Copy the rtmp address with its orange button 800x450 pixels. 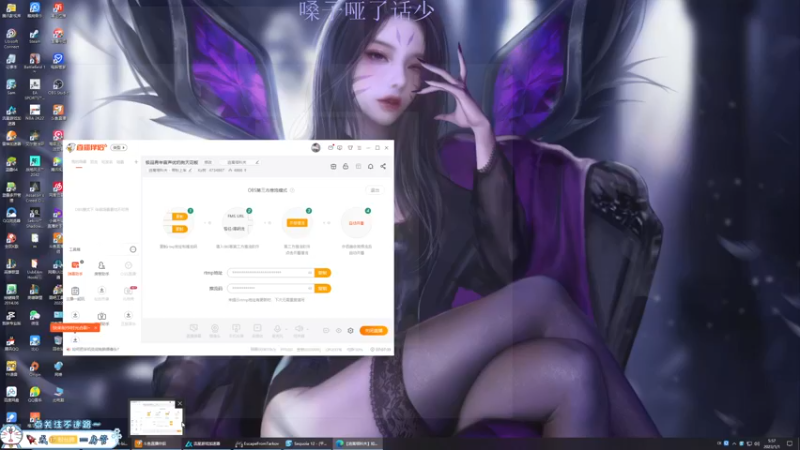[x=322, y=273]
